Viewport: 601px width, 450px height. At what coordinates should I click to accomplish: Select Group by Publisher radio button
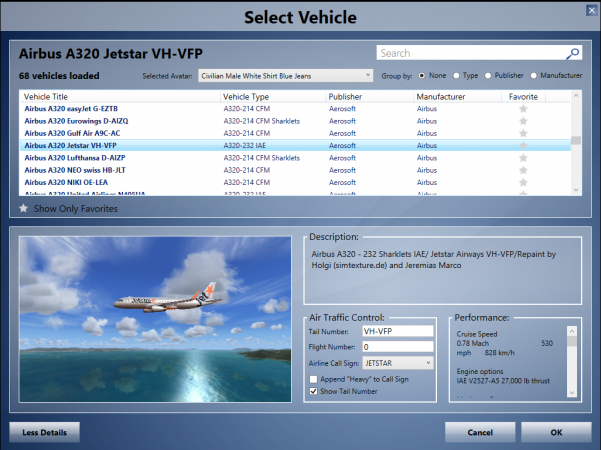488,75
